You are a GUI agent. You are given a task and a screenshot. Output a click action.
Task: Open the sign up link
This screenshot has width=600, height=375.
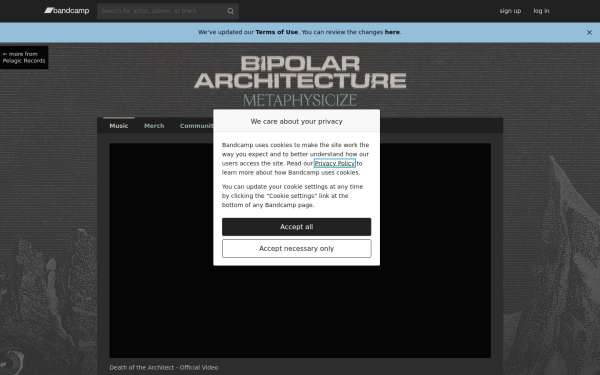tap(510, 11)
